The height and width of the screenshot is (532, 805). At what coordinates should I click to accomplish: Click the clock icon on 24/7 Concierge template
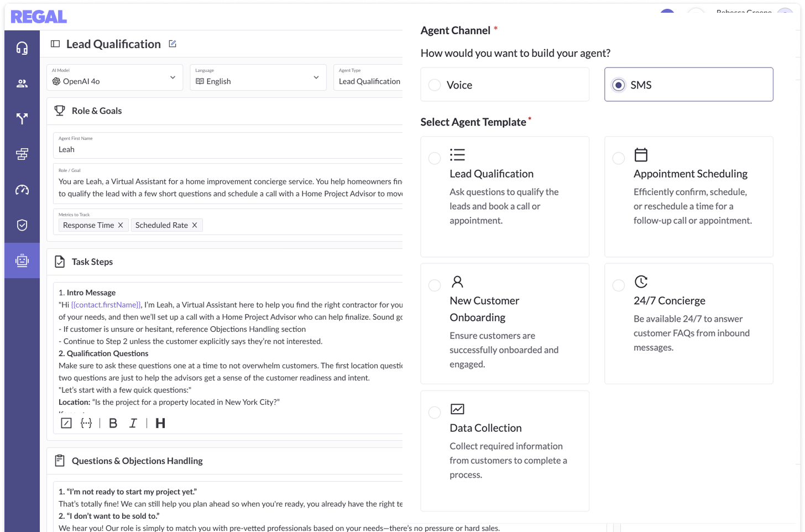tap(641, 281)
